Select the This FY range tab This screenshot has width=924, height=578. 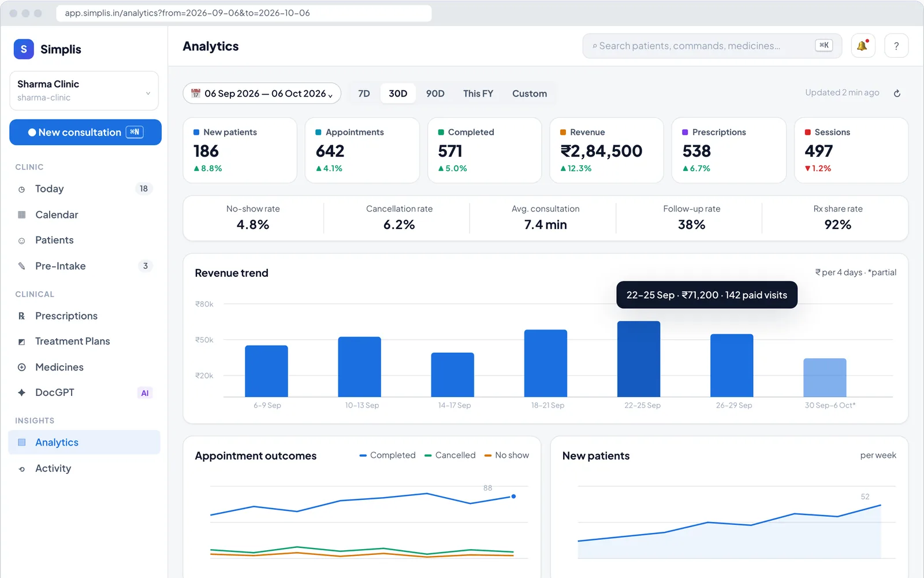(478, 93)
